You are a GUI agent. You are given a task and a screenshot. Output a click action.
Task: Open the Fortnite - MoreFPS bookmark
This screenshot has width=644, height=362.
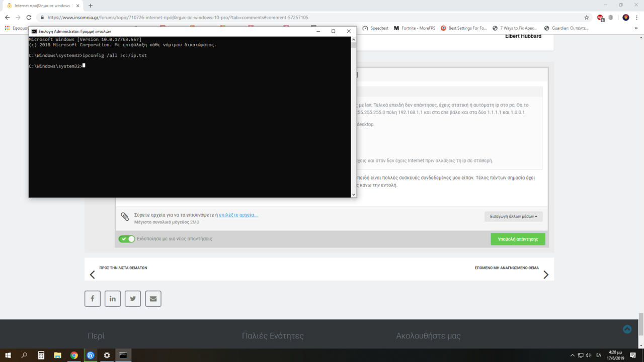pyautogui.click(x=415, y=28)
